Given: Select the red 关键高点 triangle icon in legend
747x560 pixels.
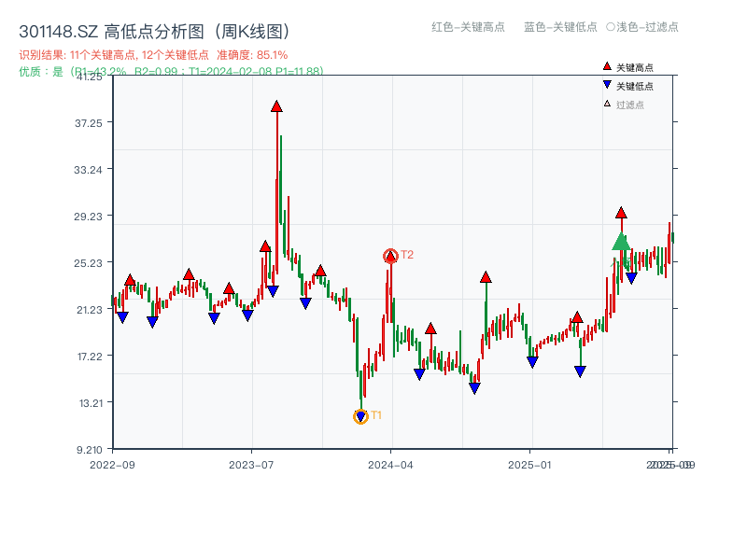Looking at the screenshot, I should pos(606,67).
